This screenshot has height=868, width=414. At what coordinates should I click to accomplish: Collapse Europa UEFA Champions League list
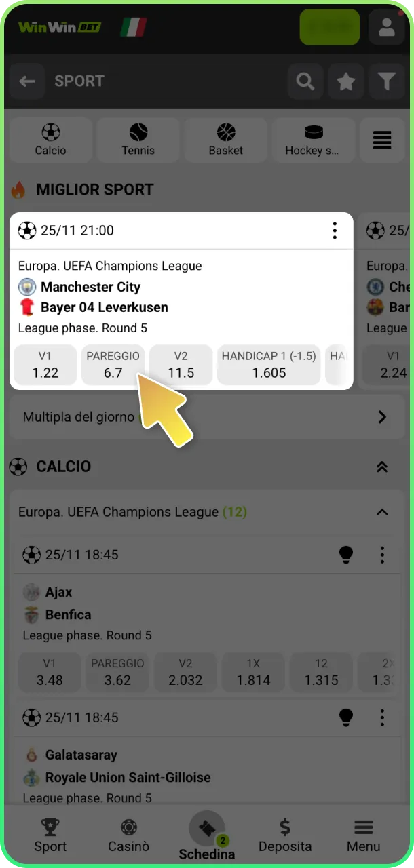(382, 512)
